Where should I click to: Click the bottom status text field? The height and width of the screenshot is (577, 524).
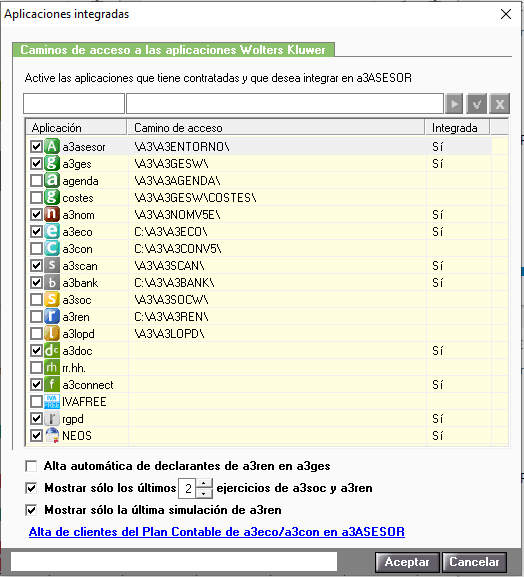pyautogui.click(x=174, y=562)
